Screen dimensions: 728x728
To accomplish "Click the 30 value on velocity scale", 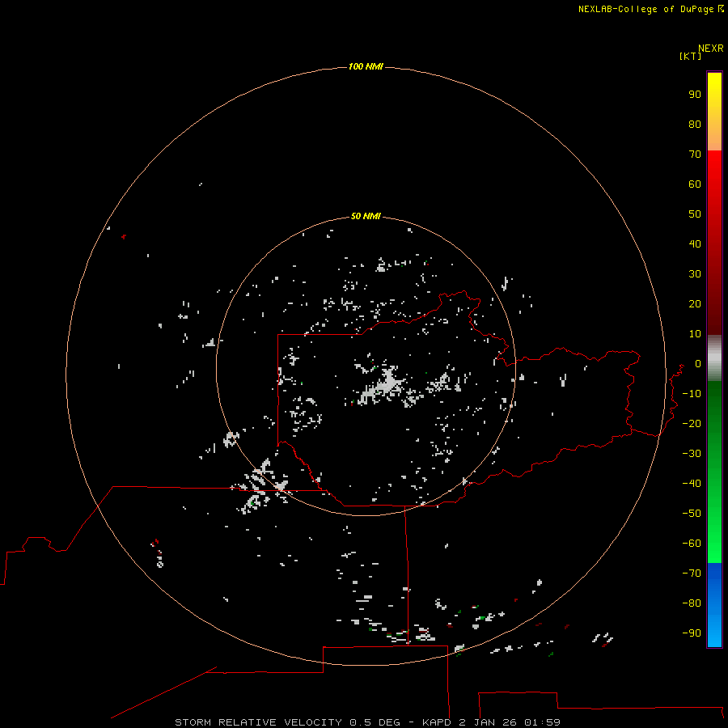I will tap(695, 274).
